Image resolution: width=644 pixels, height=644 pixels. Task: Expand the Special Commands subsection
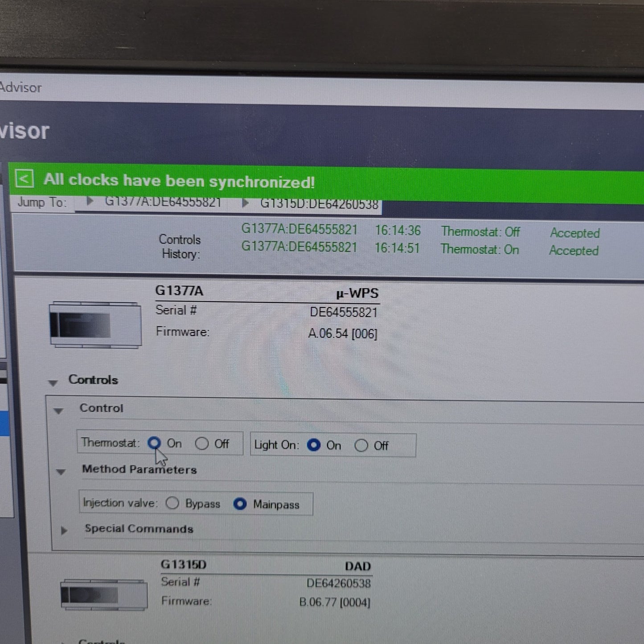[x=64, y=530]
